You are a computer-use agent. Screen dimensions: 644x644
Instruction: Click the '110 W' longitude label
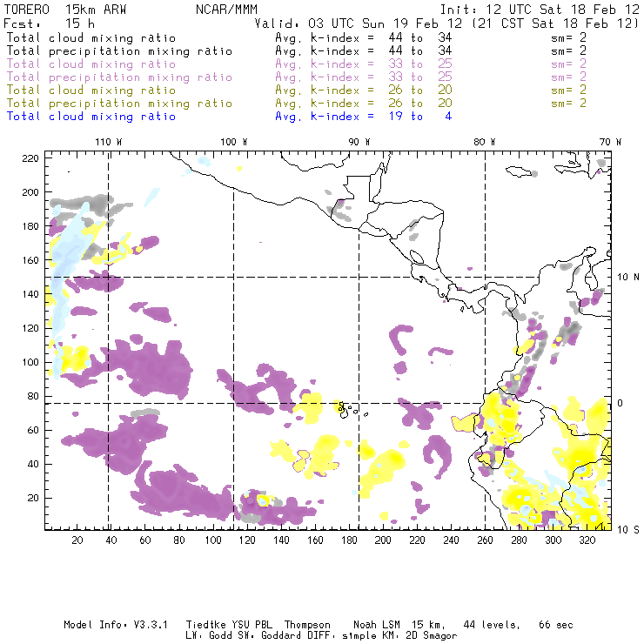point(109,142)
